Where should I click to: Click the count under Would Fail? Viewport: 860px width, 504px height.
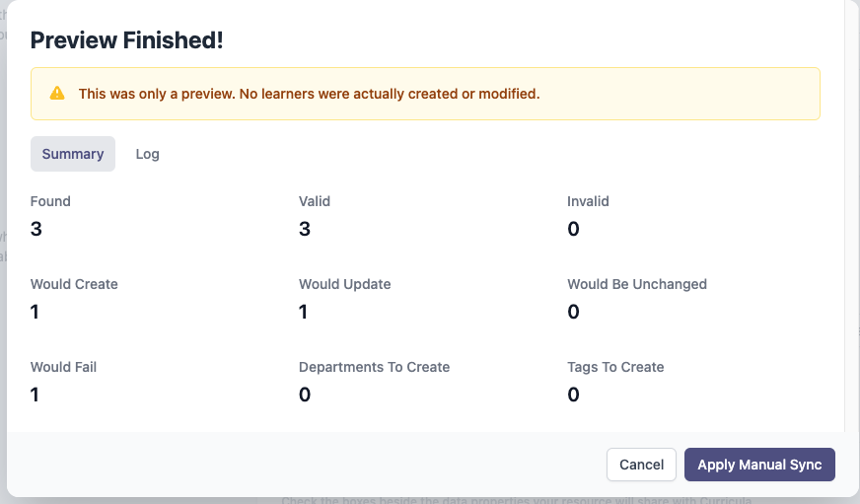36,395
